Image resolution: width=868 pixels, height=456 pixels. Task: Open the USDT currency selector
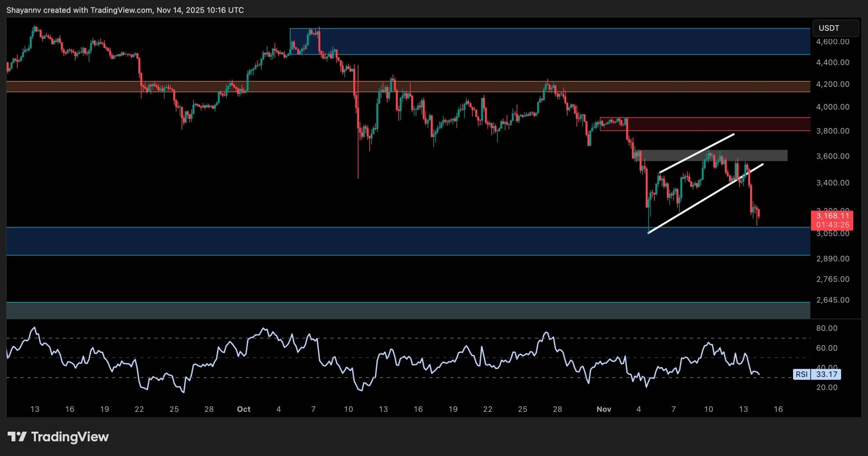(835, 28)
